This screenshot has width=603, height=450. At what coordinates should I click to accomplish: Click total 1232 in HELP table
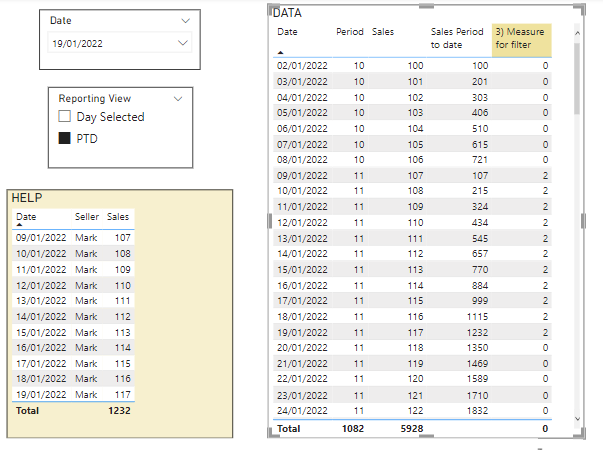[119, 411]
